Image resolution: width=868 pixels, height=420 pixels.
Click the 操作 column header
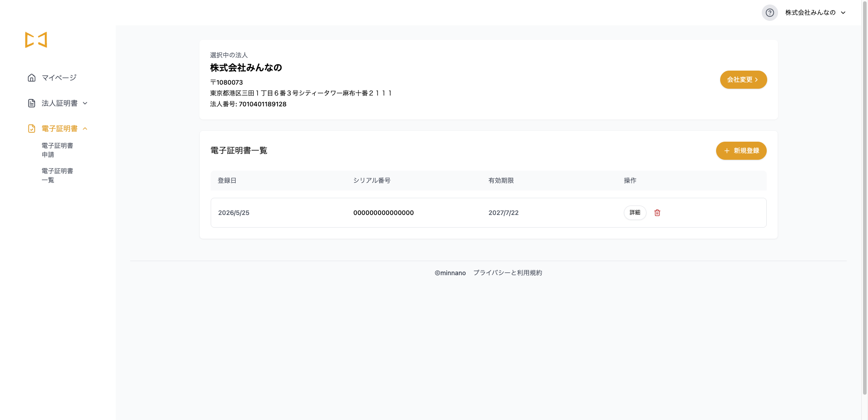(630, 181)
